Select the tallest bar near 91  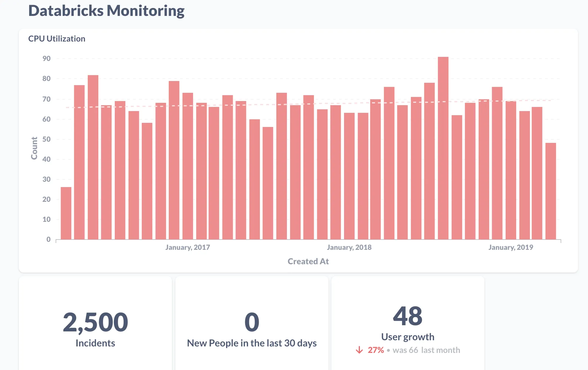click(x=443, y=147)
